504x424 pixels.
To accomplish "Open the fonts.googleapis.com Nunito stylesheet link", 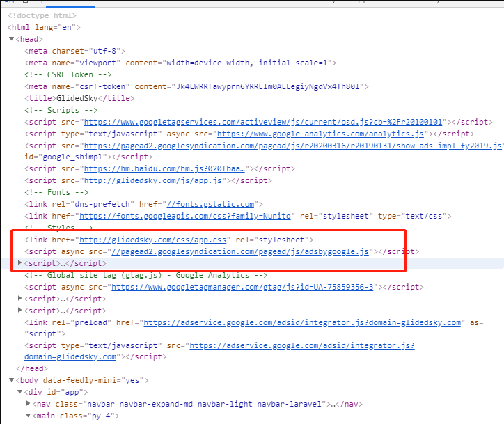I will (184, 216).
